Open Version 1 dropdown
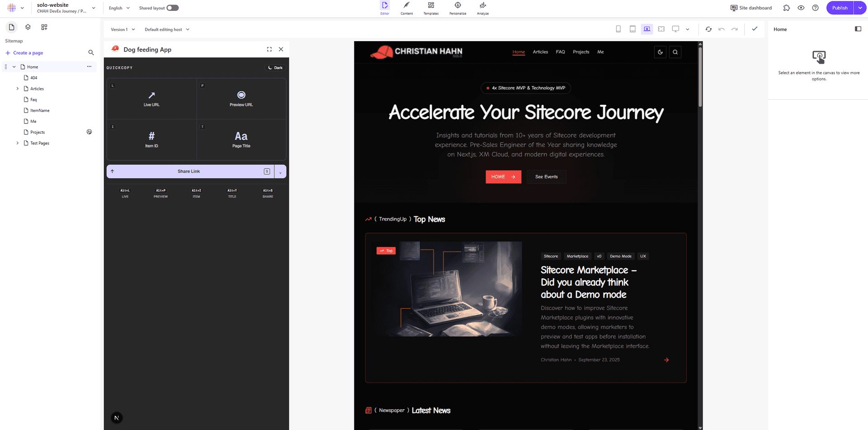Image resolution: width=868 pixels, height=430 pixels. [x=123, y=29]
